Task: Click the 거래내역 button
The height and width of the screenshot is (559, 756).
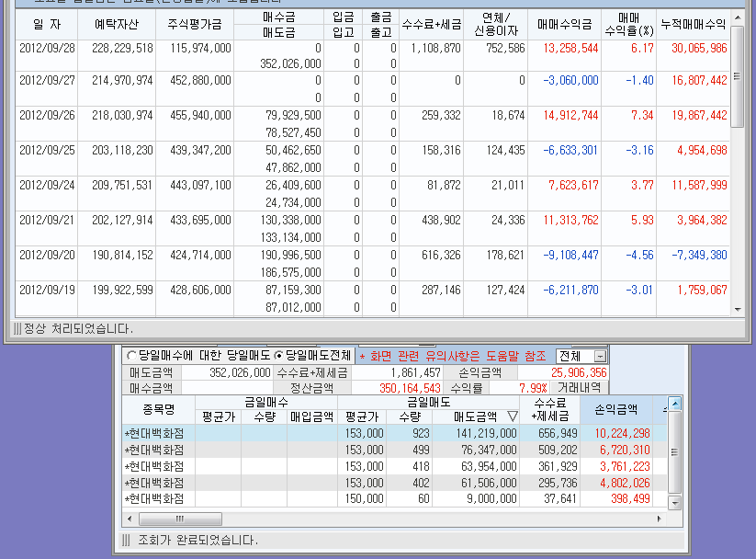Action: [580, 388]
